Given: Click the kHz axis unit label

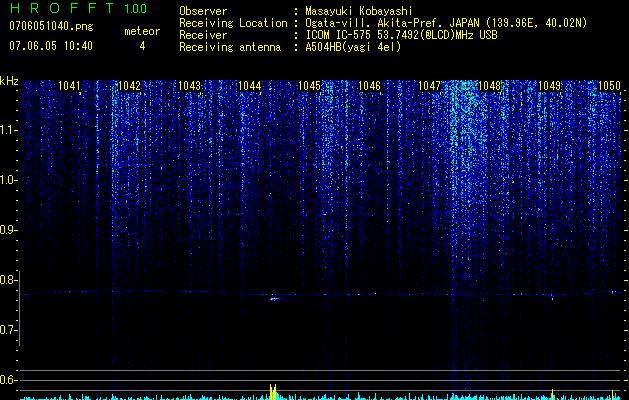Looking at the screenshot, I should pyautogui.click(x=9, y=81).
